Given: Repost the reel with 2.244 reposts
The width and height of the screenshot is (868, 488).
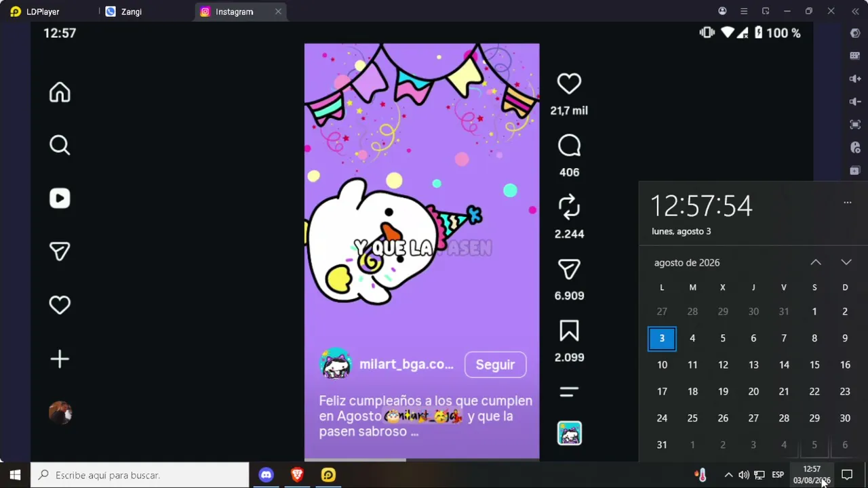Looking at the screenshot, I should 569,207.
